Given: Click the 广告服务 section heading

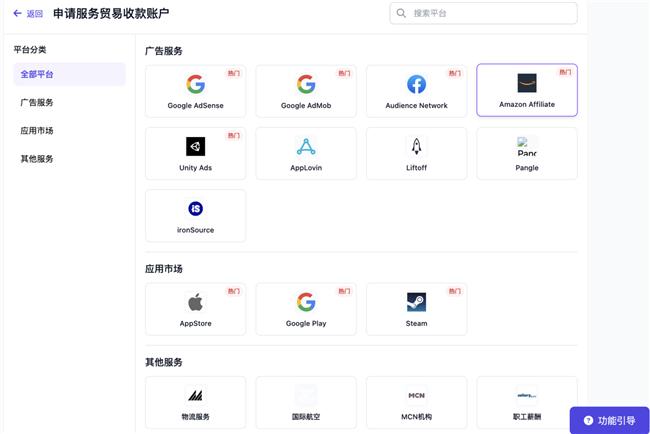Looking at the screenshot, I should point(164,51).
